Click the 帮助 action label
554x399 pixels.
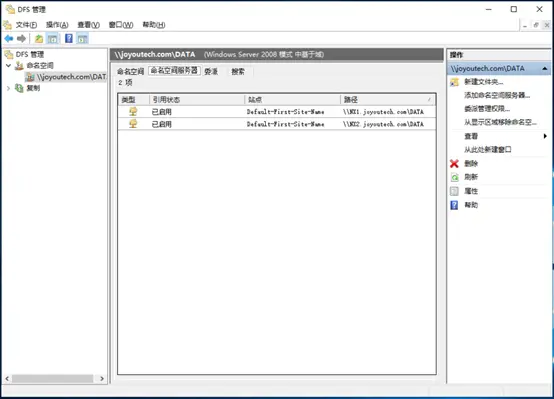click(x=471, y=205)
